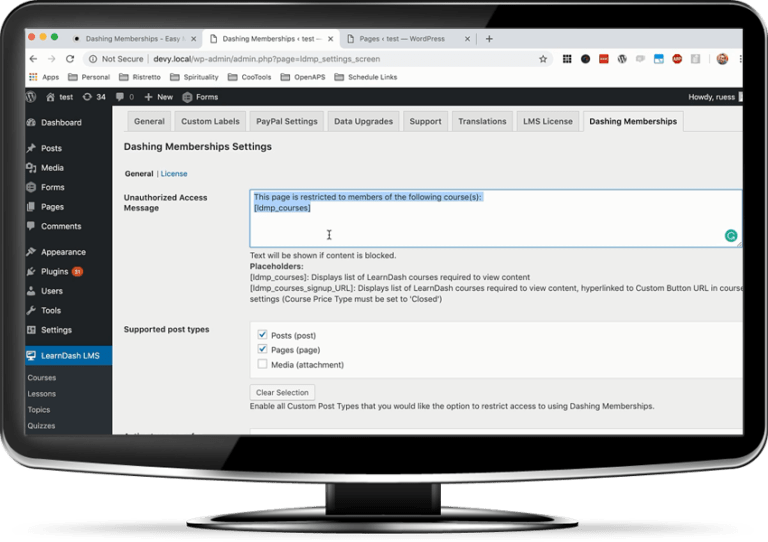Viewport: 768px width, 542px height.
Task: Select the Dashing Memberships settings tab
Action: [633, 121]
